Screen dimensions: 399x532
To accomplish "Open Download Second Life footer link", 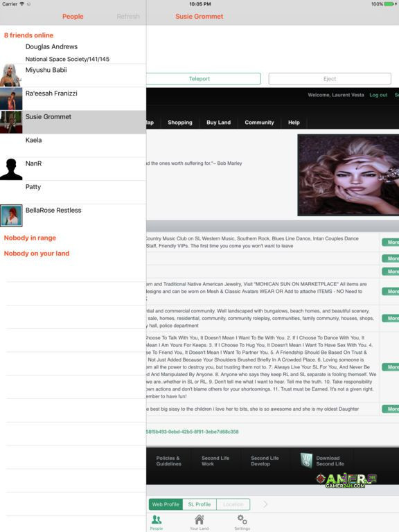I will pos(330,461).
